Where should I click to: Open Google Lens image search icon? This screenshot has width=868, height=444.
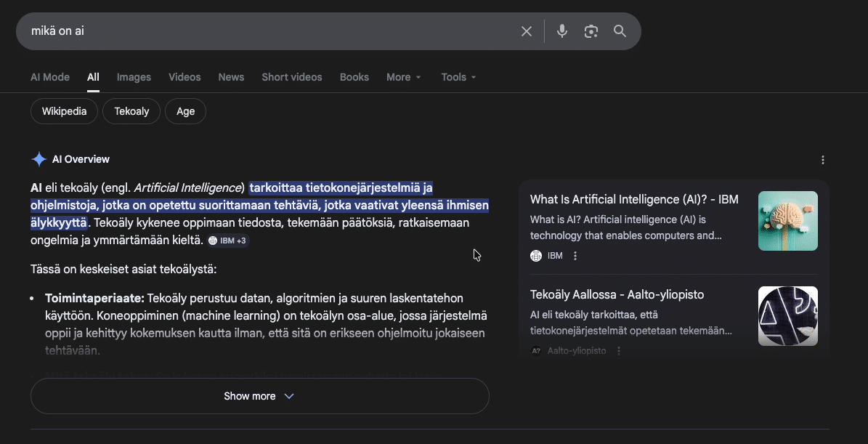(591, 31)
